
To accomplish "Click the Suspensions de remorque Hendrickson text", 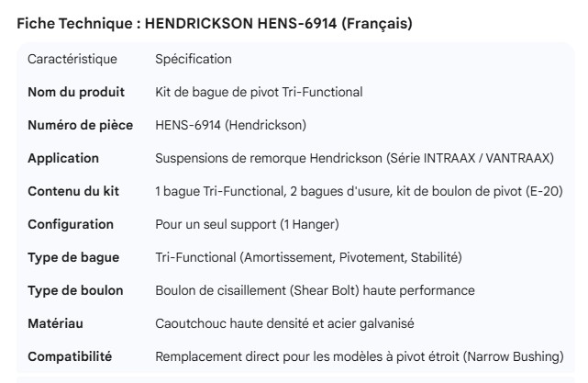I will (354, 158).
